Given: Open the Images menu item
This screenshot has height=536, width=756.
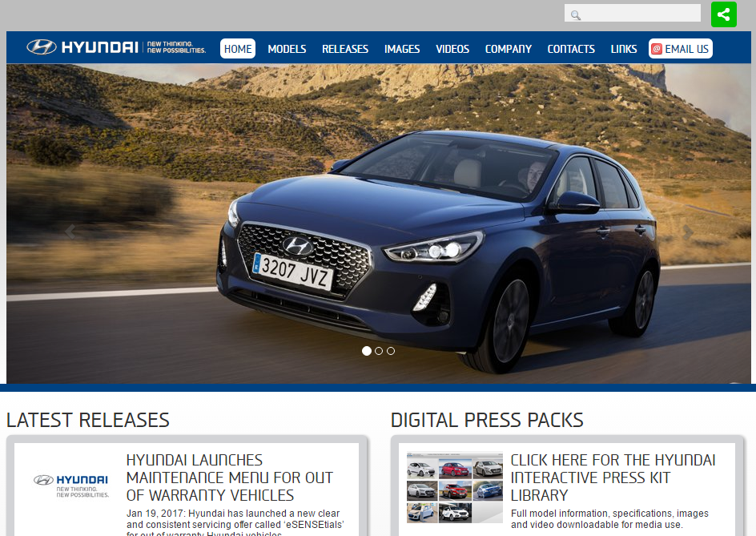Looking at the screenshot, I should (x=402, y=49).
